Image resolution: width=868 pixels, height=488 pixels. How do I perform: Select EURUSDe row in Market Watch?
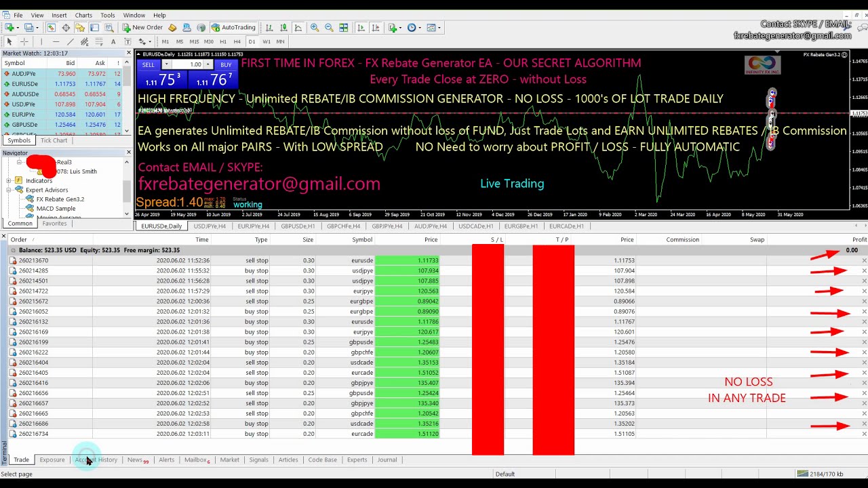[x=62, y=84]
